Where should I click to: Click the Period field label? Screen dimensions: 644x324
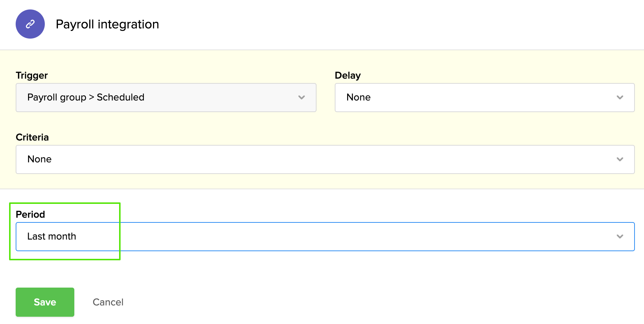[30, 214]
